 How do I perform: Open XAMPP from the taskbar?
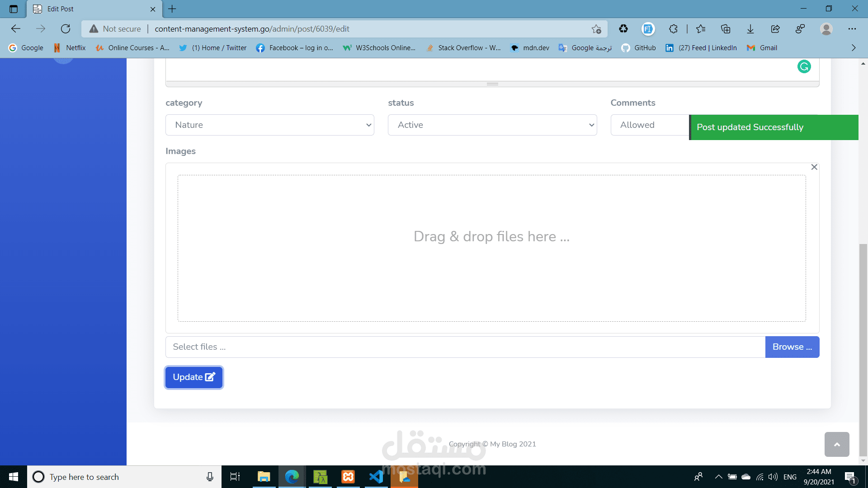pyautogui.click(x=348, y=477)
